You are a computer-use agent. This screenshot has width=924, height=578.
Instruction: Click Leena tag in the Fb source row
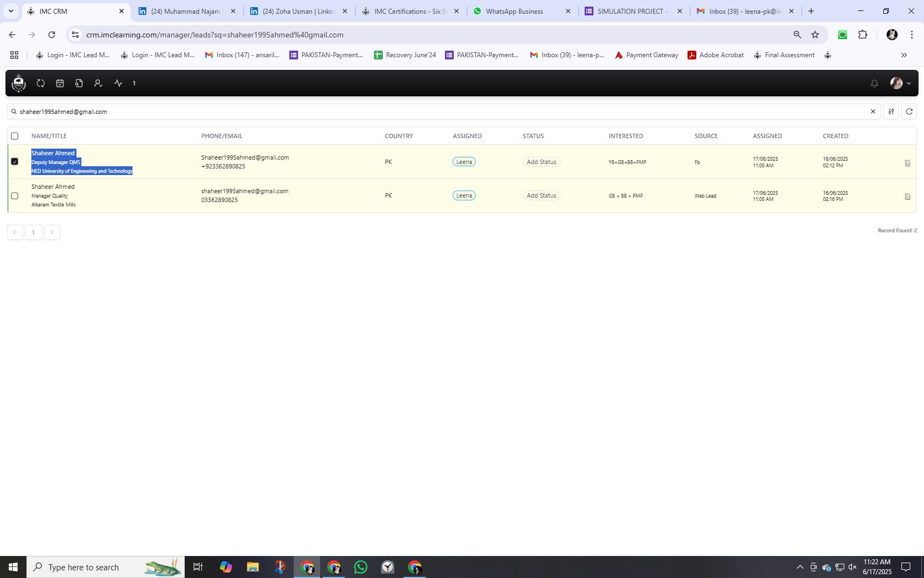464,162
